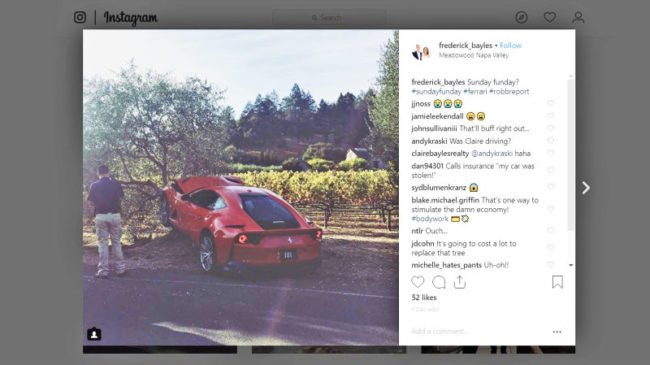Click the Instagram wordmark in the header
This screenshot has height=365, width=650.
click(x=131, y=18)
